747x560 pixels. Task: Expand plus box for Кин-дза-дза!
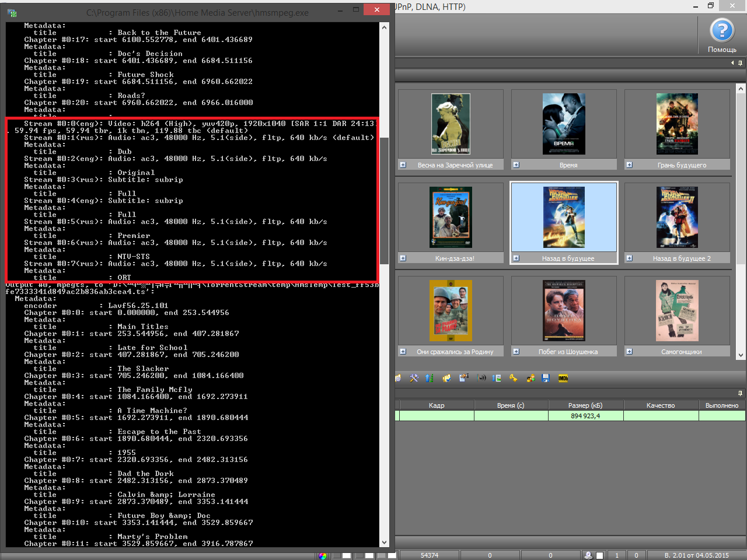[403, 258]
